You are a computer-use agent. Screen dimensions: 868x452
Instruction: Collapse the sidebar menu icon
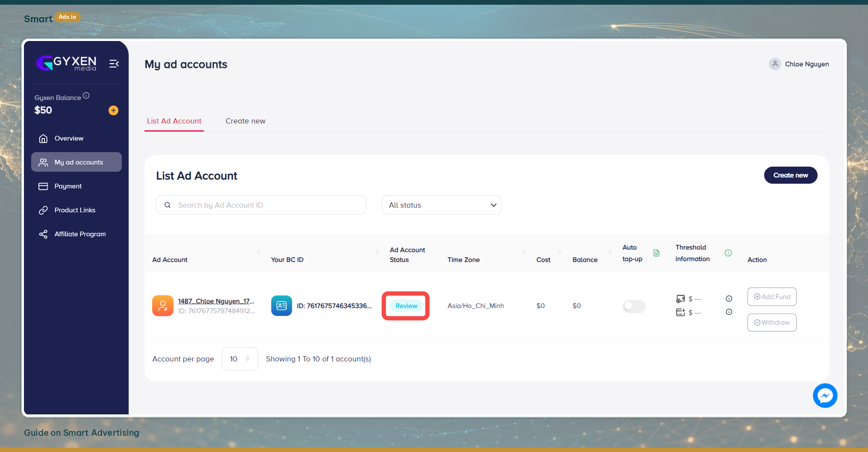pos(114,64)
